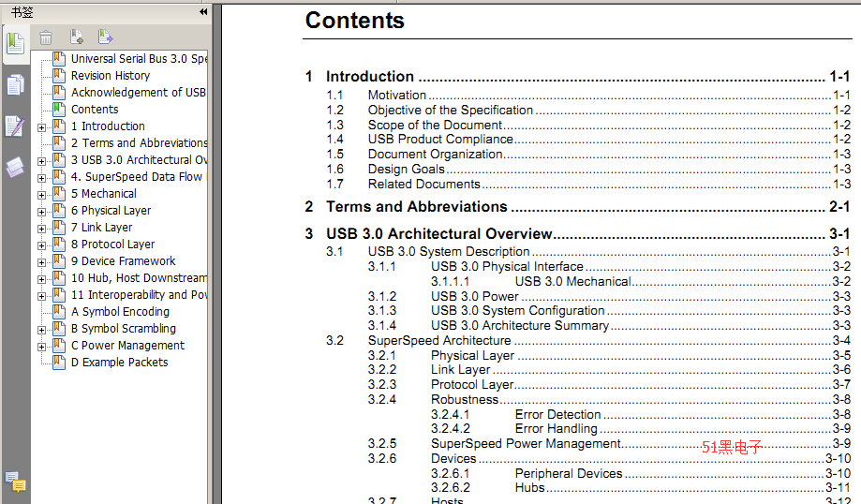This screenshot has height=504, width=861.
Task: Expand the 4. SuperSpeed Data Flow bookmark
Action: [42, 178]
